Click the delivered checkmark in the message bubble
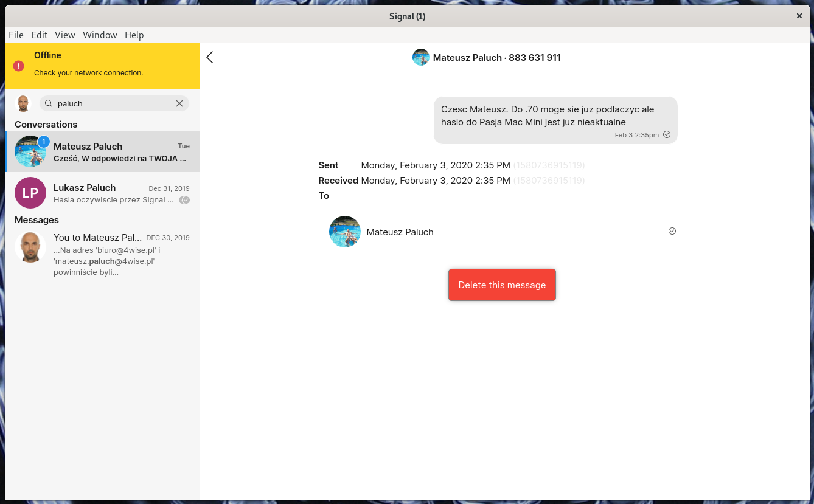814x504 pixels. click(x=667, y=134)
